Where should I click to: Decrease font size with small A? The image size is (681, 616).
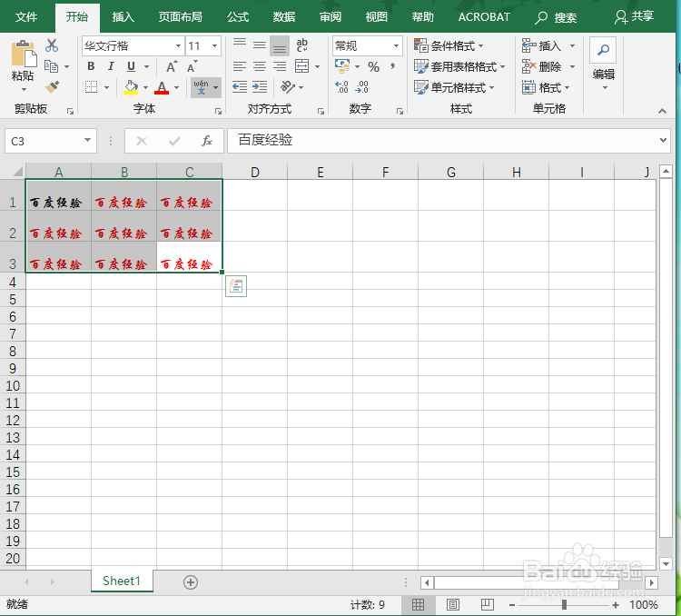(x=192, y=66)
